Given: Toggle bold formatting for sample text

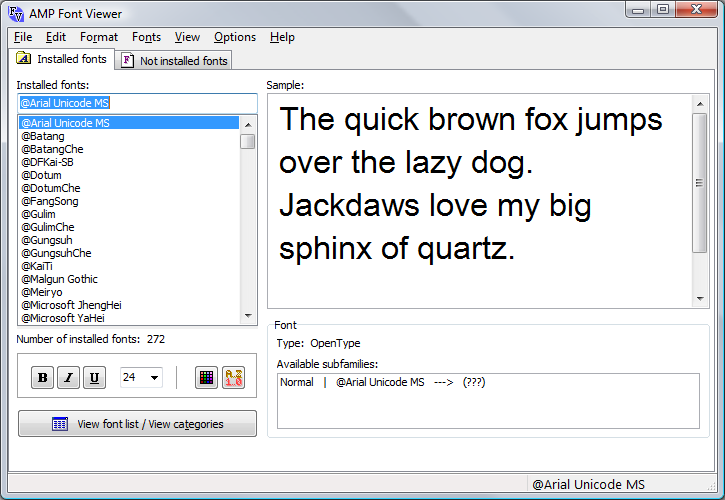Looking at the screenshot, I should tap(43, 377).
